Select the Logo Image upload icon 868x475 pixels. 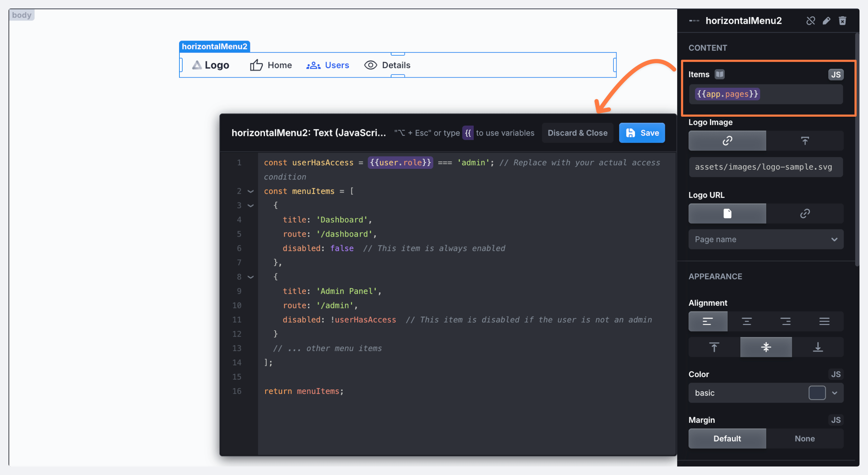click(805, 141)
